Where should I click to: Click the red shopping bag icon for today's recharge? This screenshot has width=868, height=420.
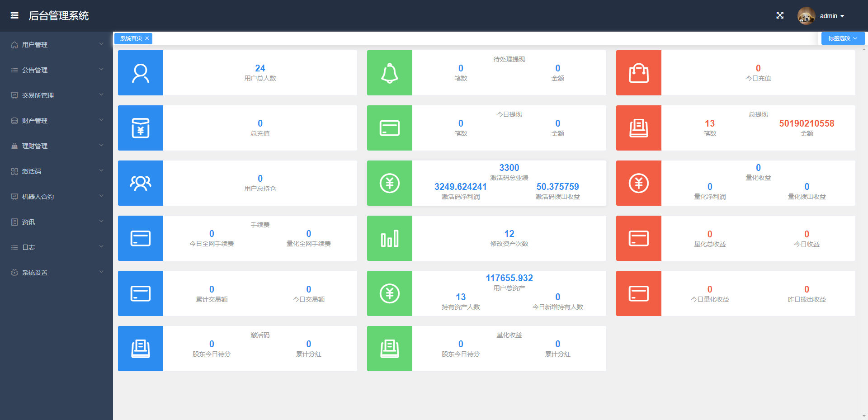639,73
